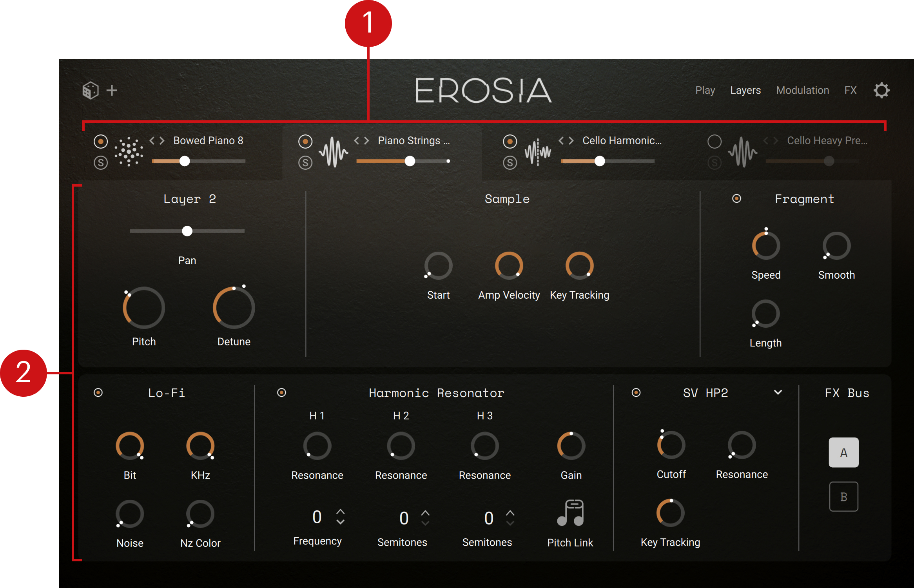Open the Play tab
The height and width of the screenshot is (588, 914).
coord(705,91)
